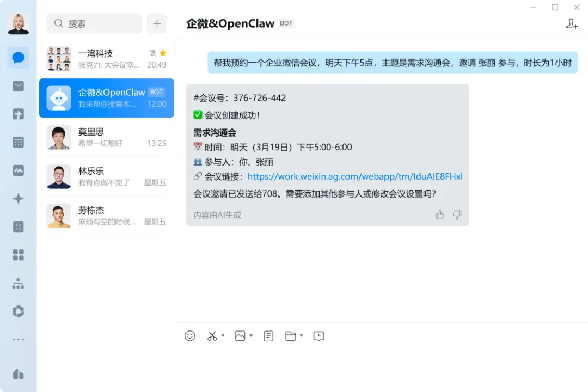Select the 企微&OpenClaw BOT conversation
Image resolution: width=588 pixels, height=392 pixels.
tap(107, 98)
